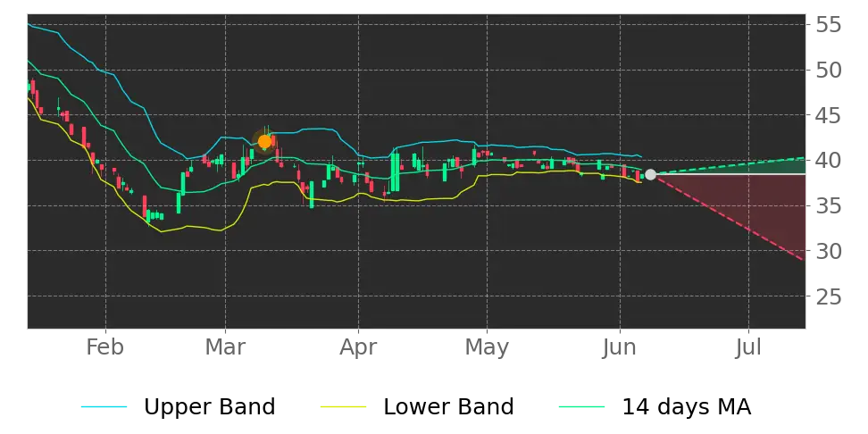Click the 45 y-axis value
868x434 pixels.
point(829,116)
